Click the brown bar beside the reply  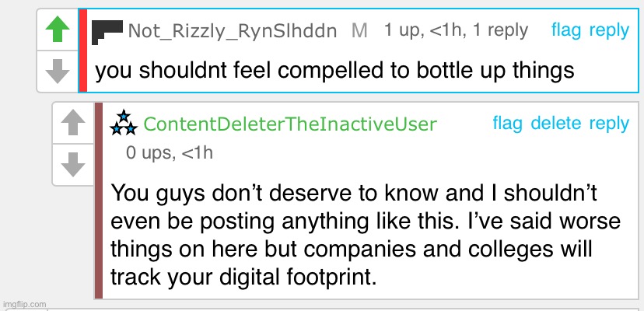click(99, 201)
